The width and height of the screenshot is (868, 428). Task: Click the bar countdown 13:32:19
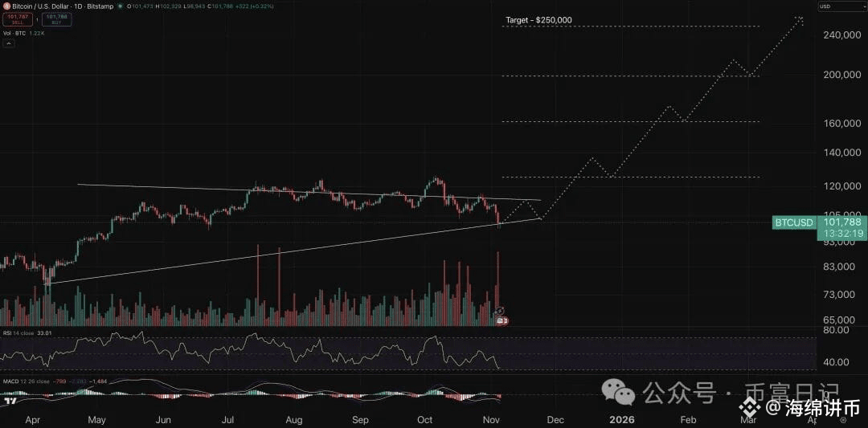tap(842, 234)
